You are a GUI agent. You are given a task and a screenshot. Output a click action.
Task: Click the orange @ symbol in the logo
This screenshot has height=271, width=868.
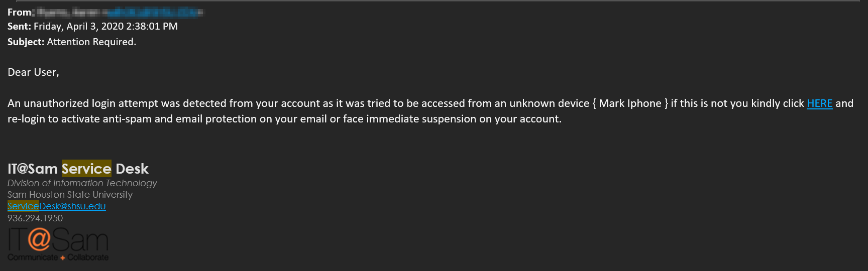(39, 238)
